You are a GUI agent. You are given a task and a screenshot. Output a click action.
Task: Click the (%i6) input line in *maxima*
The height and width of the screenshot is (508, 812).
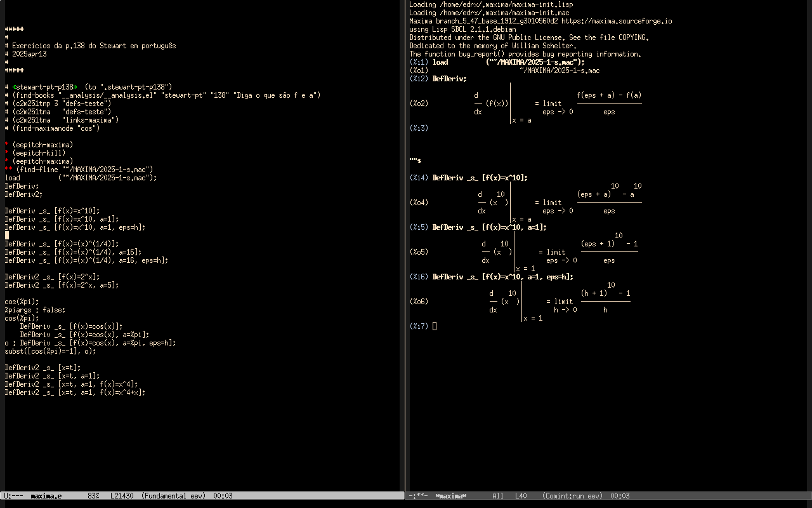point(491,277)
